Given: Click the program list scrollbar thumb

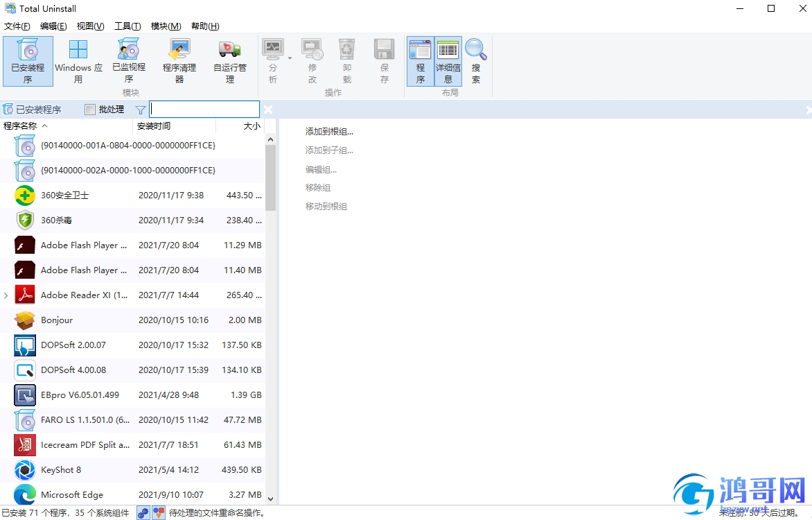Looking at the screenshot, I should (x=270, y=177).
